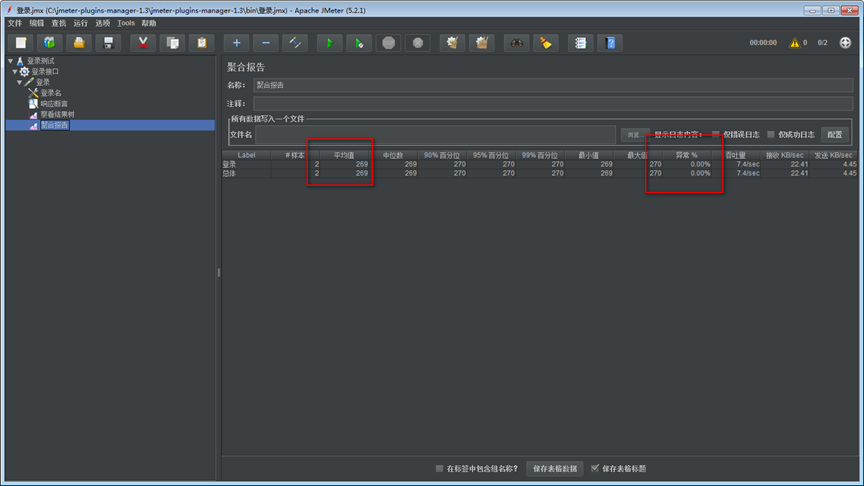Viewport: 864px width, 486px height.
Task: Select the 响应断言 tree item
Action: [54, 104]
